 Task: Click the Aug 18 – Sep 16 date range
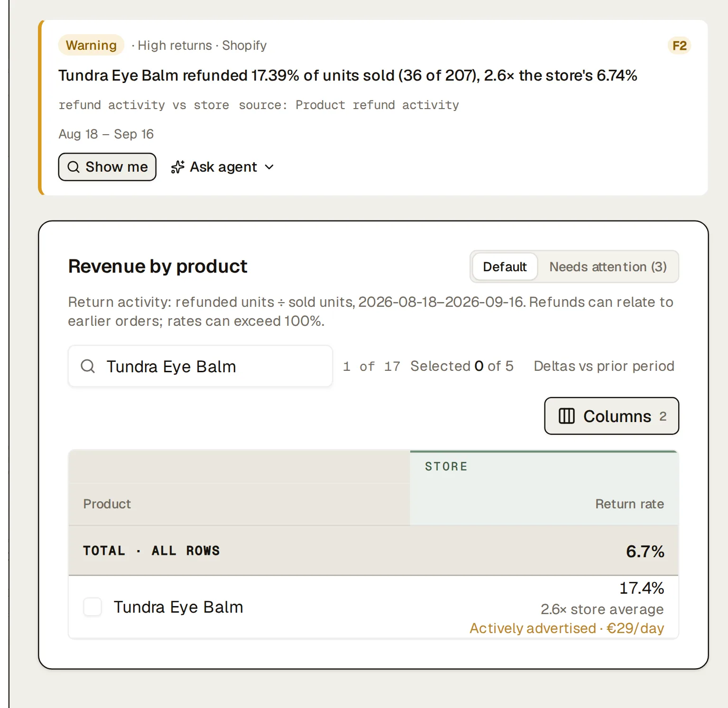106,134
